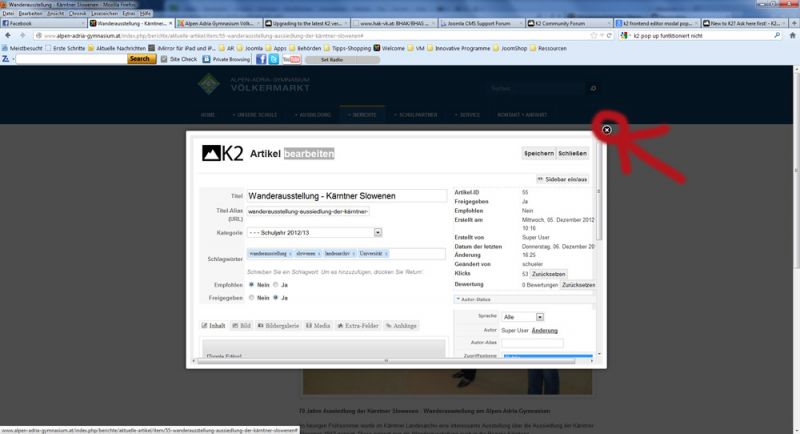Go to browser Home icon

point(792,36)
